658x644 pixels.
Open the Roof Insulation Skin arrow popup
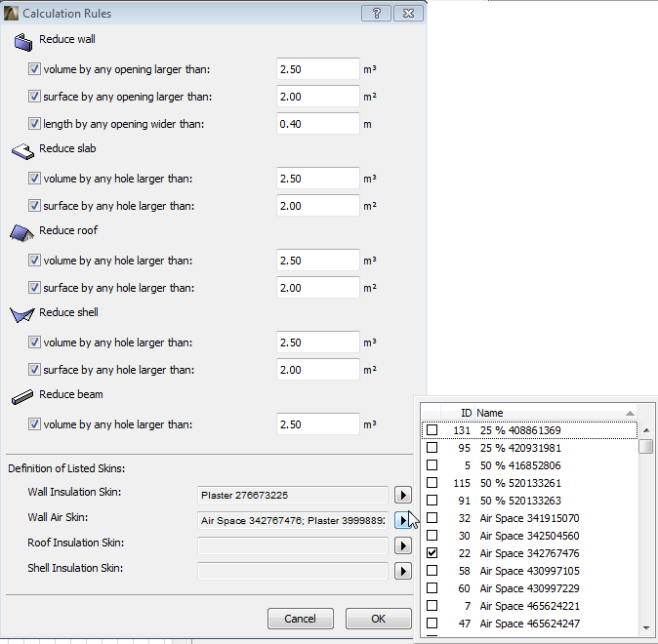click(403, 545)
